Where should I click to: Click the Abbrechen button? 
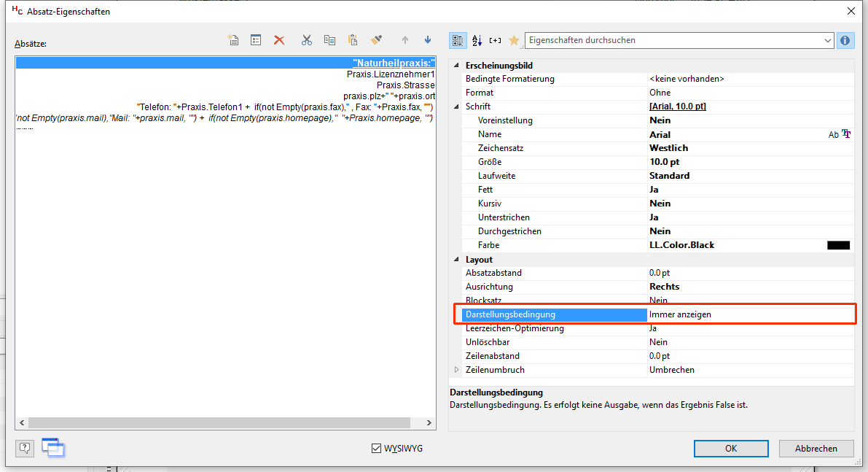coord(816,449)
